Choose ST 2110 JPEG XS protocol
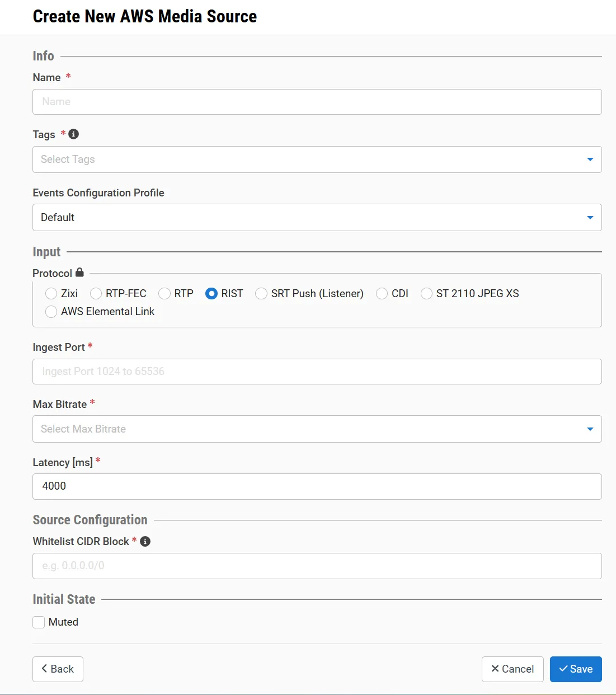616x695 pixels. coord(427,294)
